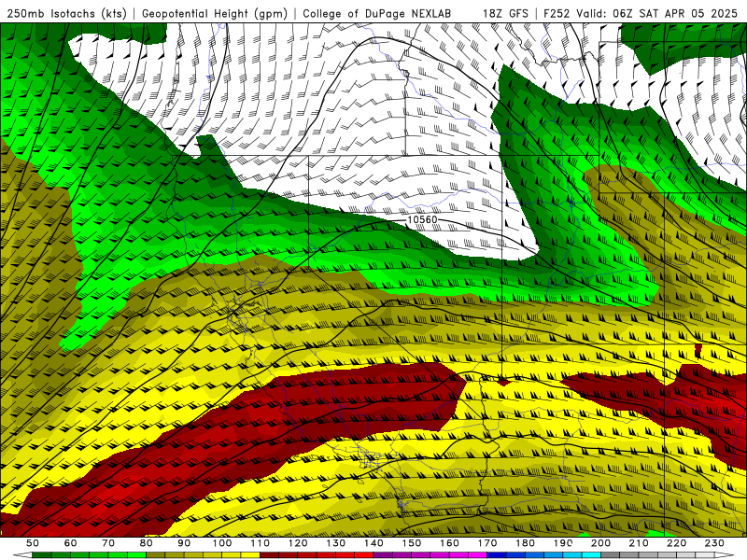Click the '190' value on the color scale
Viewport: 747px width, 560px height.
pyautogui.click(x=563, y=543)
